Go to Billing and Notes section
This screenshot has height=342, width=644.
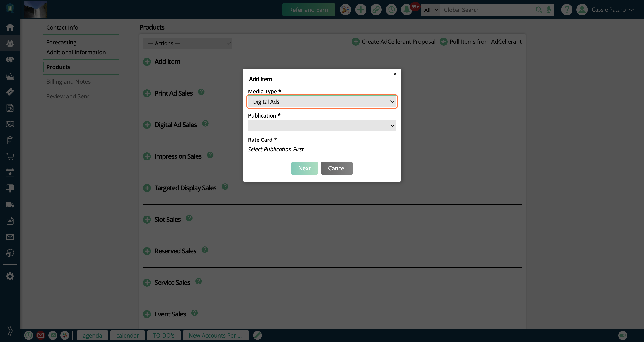pos(68,81)
